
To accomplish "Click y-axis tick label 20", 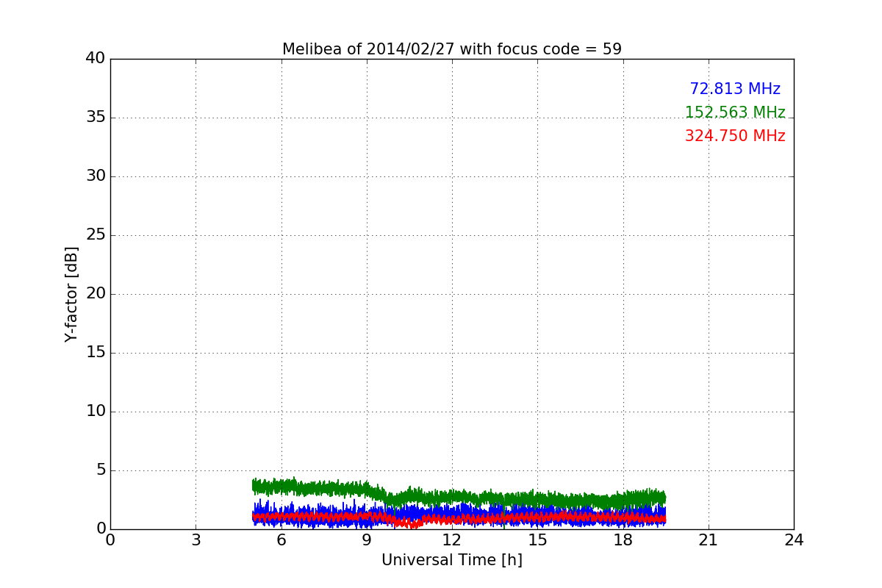I will coord(96,293).
